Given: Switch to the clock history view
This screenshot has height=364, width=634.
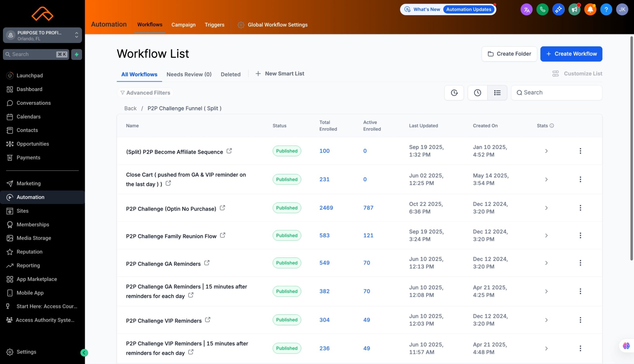Looking at the screenshot, I should [477, 93].
